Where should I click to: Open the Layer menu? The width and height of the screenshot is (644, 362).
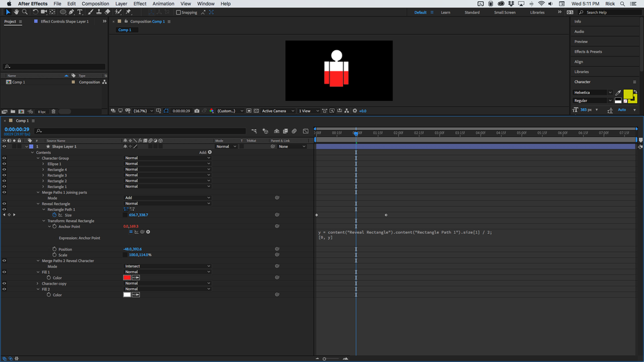pyautogui.click(x=121, y=4)
